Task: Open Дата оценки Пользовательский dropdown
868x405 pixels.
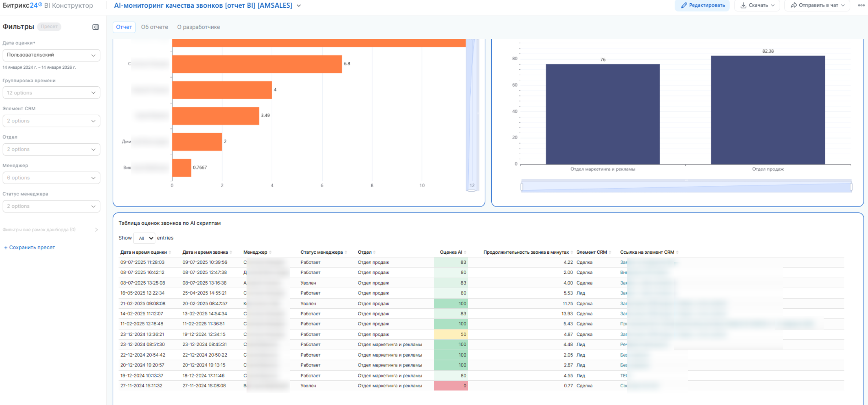Action: (x=51, y=55)
